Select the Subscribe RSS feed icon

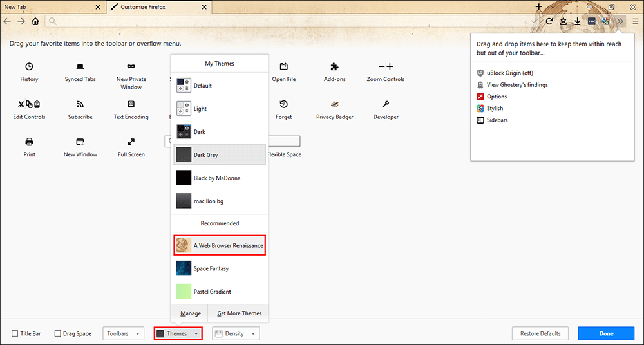click(80, 104)
